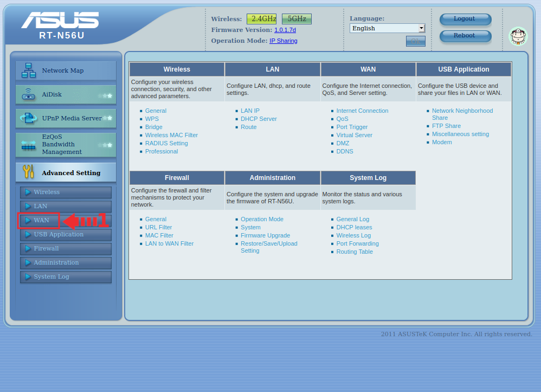541x392 pixels.
Task: Switch wireless band to 5GHz
Action: (x=297, y=19)
